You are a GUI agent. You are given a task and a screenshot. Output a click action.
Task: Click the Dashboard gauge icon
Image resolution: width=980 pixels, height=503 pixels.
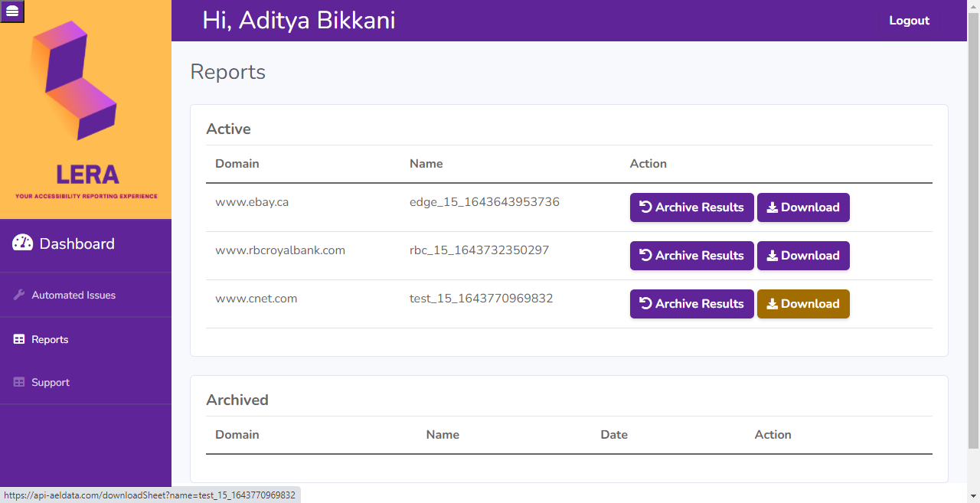23,243
